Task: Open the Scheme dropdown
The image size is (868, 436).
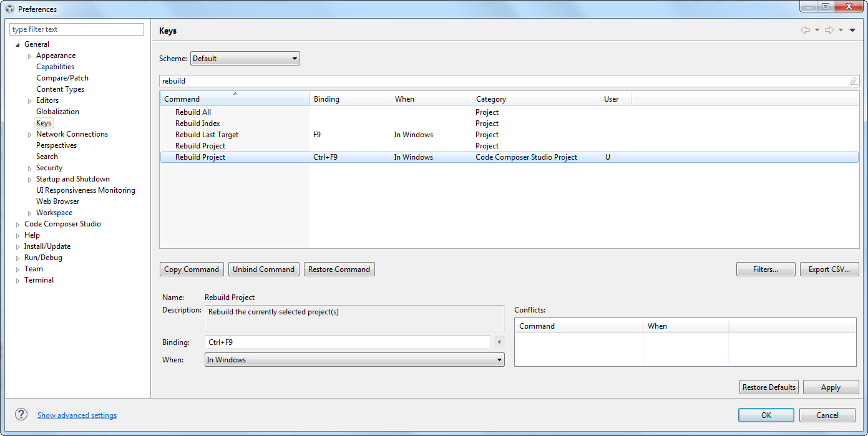Action: click(x=245, y=59)
